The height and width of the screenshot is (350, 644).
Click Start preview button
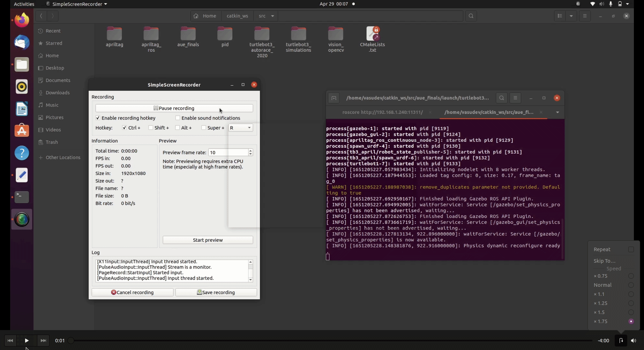click(208, 240)
